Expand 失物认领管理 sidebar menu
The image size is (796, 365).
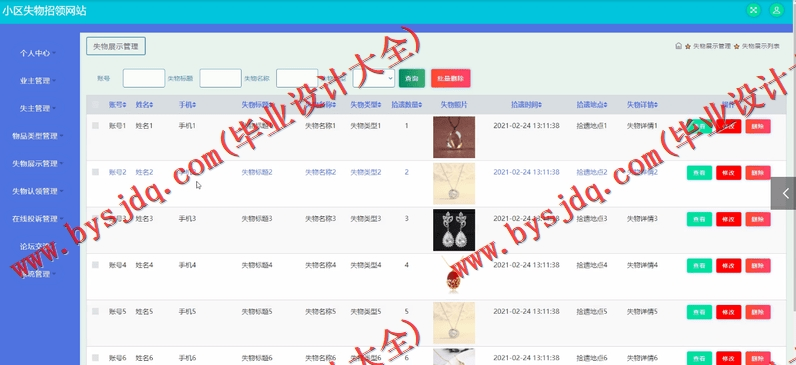[38, 191]
